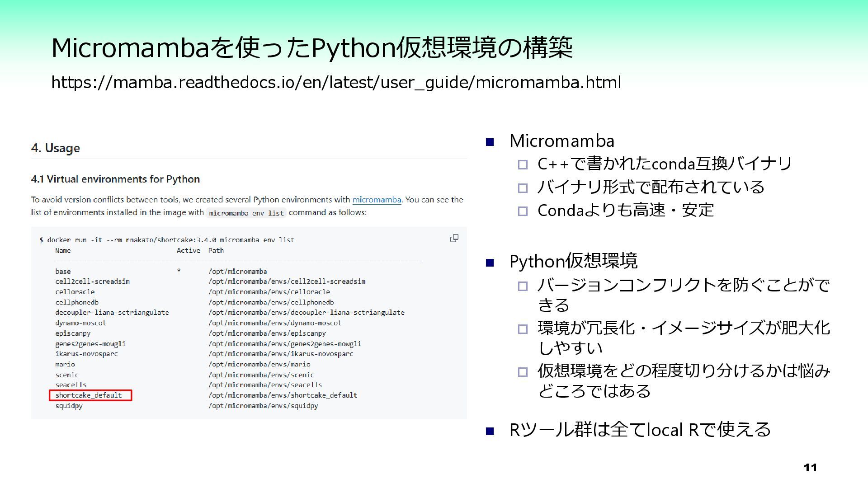This screenshot has width=868, height=488.
Task: Click the copy code icon
Action: (454, 238)
